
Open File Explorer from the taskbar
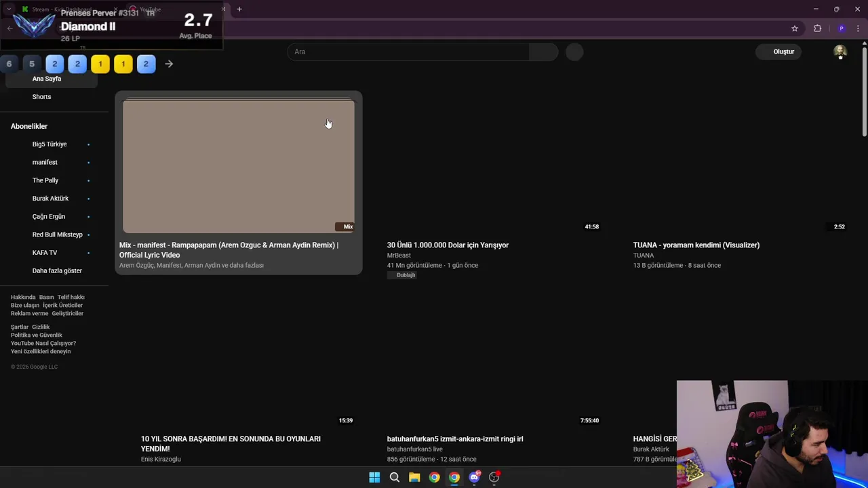[x=414, y=478]
